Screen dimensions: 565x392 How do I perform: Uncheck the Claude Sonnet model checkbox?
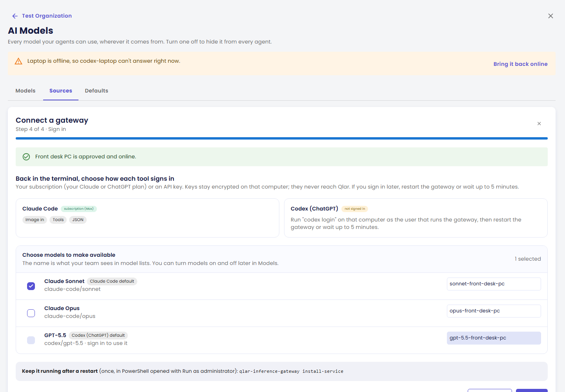pos(31,286)
